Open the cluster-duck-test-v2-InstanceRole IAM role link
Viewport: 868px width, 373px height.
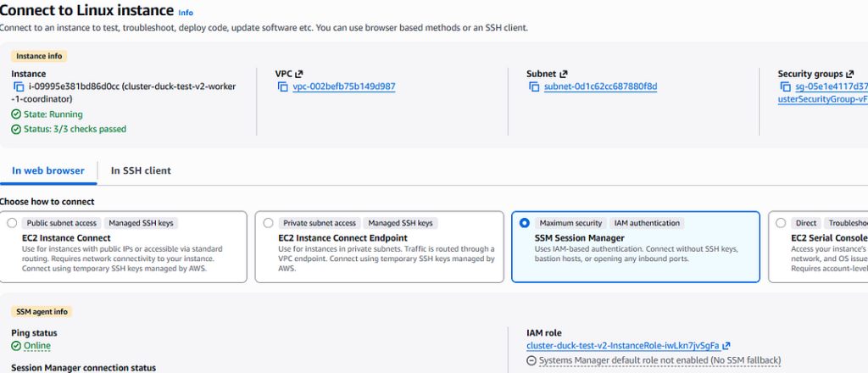coord(623,346)
